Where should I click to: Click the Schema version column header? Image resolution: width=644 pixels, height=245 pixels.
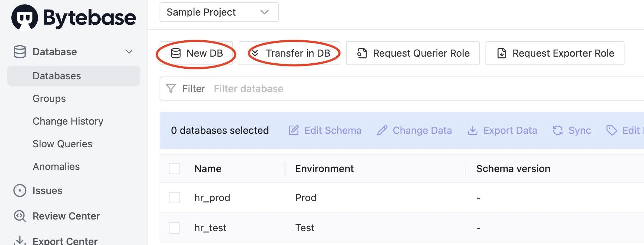point(513,169)
